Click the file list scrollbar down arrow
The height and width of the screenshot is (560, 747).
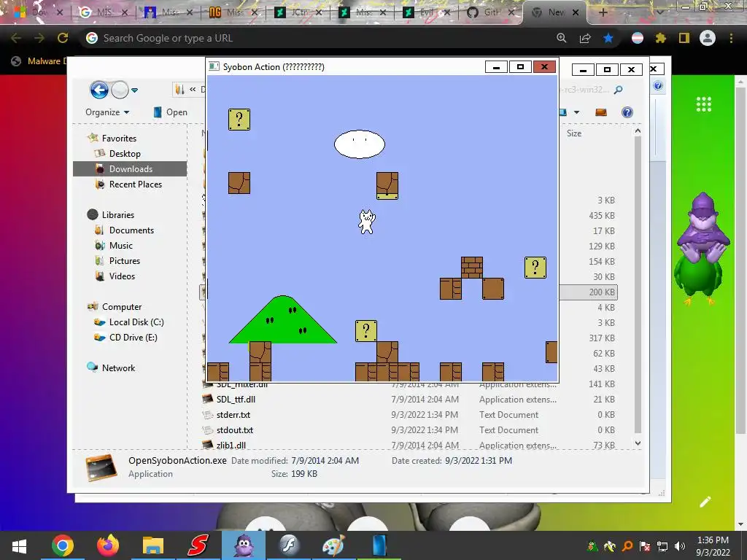click(x=638, y=443)
